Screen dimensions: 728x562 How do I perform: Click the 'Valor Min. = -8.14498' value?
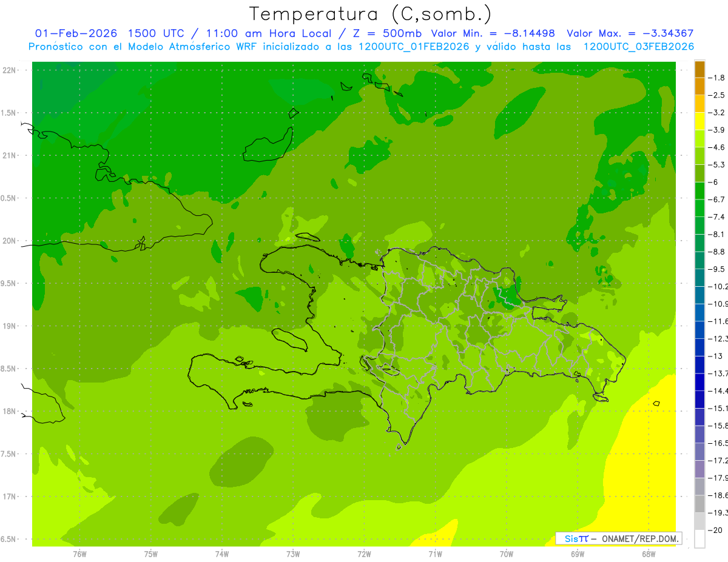tap(493, 33)
